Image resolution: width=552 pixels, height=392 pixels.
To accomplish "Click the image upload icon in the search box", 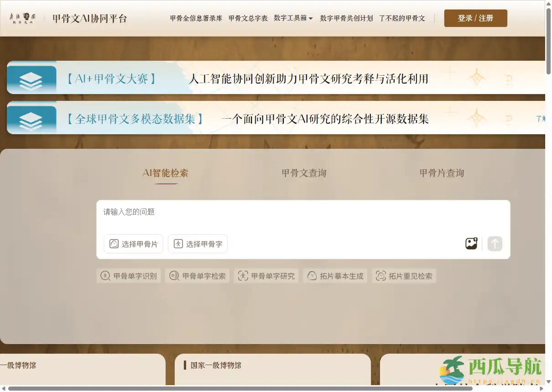I will [x=471, y=244].
